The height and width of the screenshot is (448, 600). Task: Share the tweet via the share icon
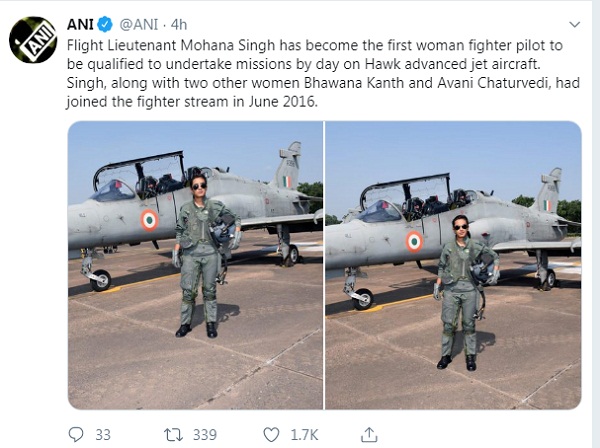[369, 434]
